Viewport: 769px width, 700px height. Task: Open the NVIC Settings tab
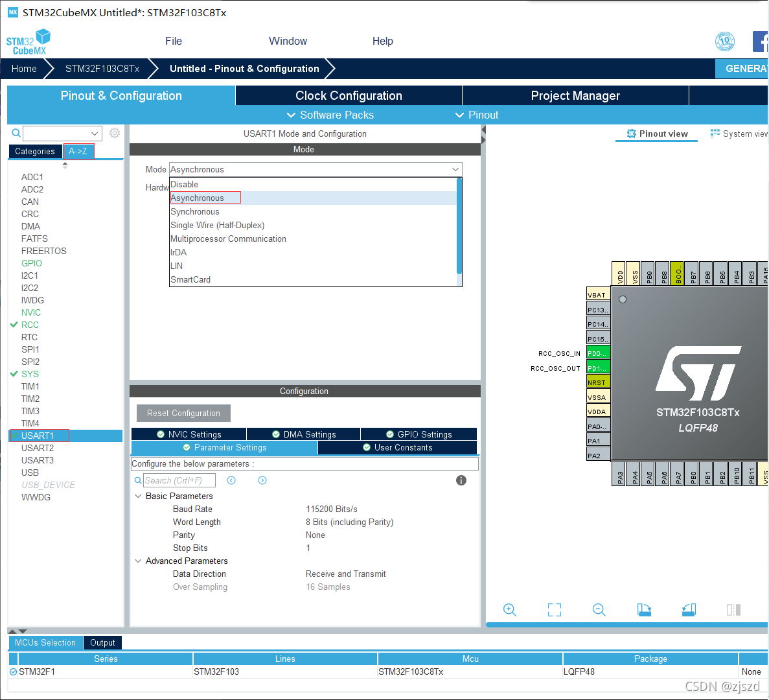point(189,434)
